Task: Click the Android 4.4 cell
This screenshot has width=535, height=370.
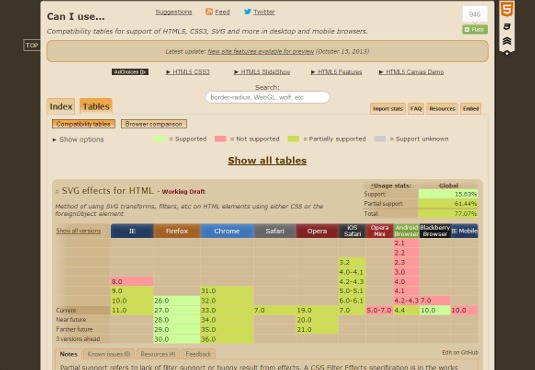Action: click(x=406, y=310)
